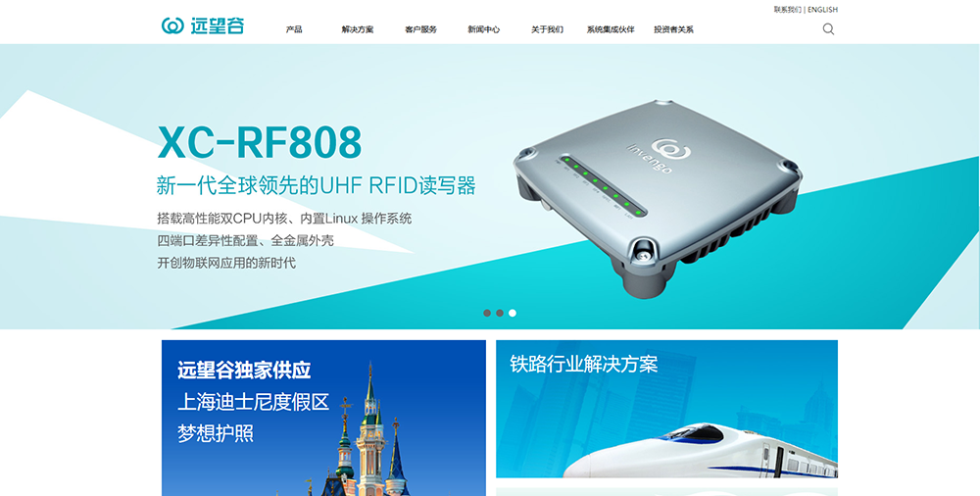
Task: Click the XC-RF808 banner headline
Action: pyautogui.click(x=260, y=142)
